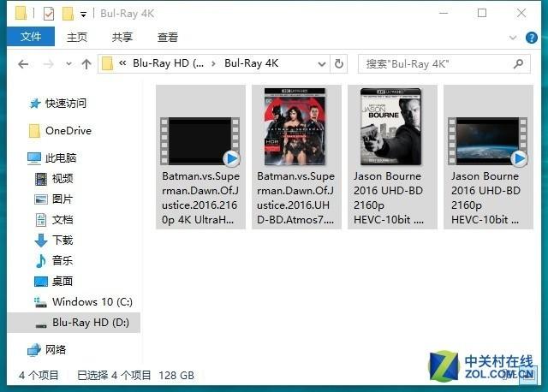Open the 音乐 folder in the sidebar

63,261
